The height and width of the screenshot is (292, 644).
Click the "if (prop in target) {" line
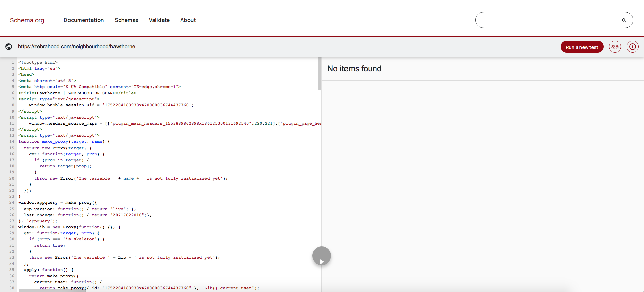tap(62, 160)
